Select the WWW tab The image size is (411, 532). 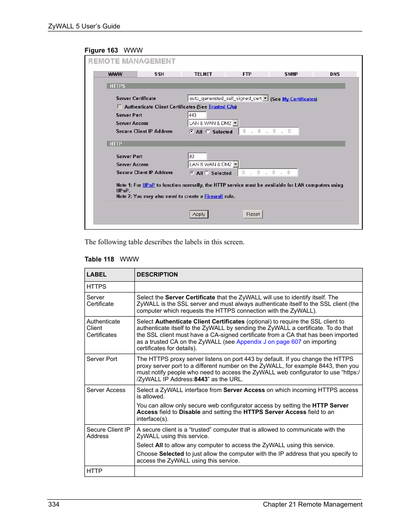pos(115,74)
